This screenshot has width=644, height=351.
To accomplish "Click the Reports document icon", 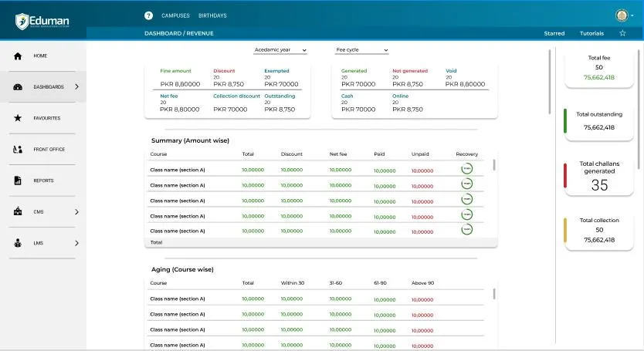I will pyautogui.click(x=17, y=181).
